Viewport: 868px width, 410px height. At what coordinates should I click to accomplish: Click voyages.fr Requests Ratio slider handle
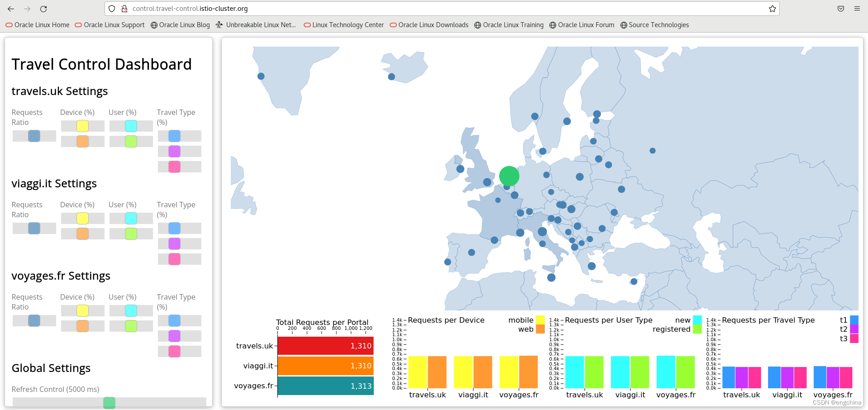(34, 320)
